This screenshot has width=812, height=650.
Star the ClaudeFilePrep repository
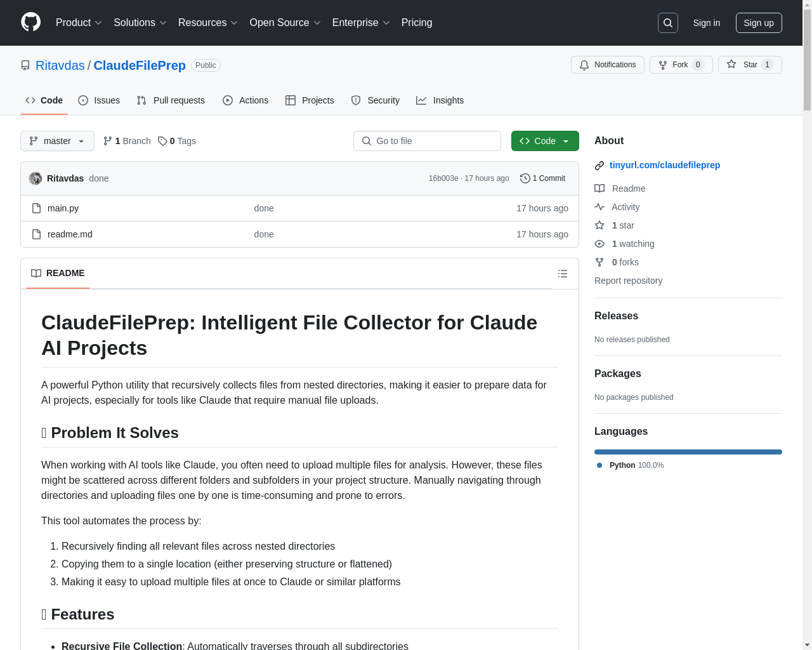(750, 65)
